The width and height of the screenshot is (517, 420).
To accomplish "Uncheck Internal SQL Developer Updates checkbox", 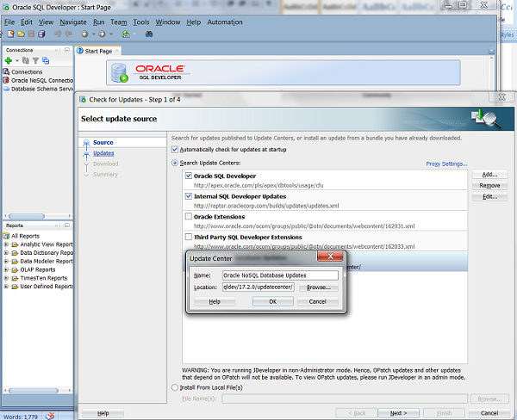I will point(188,196).
